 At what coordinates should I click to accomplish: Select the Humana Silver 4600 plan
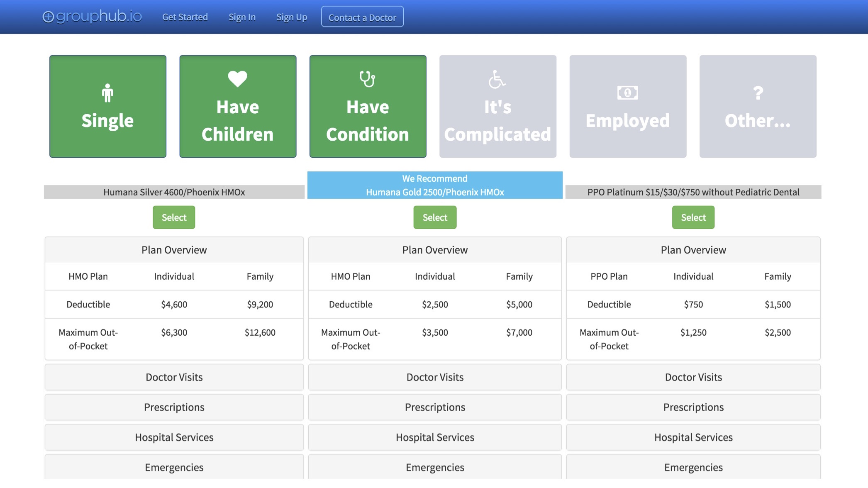174,217
